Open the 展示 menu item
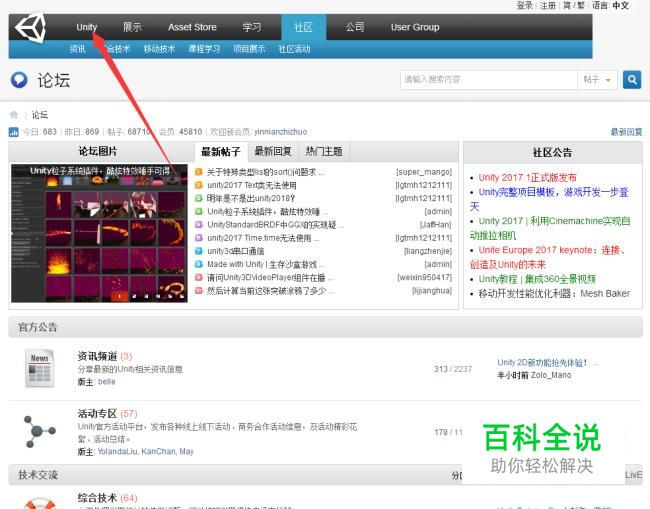Screen dimensions: 650x509 (x=132, y=27)
